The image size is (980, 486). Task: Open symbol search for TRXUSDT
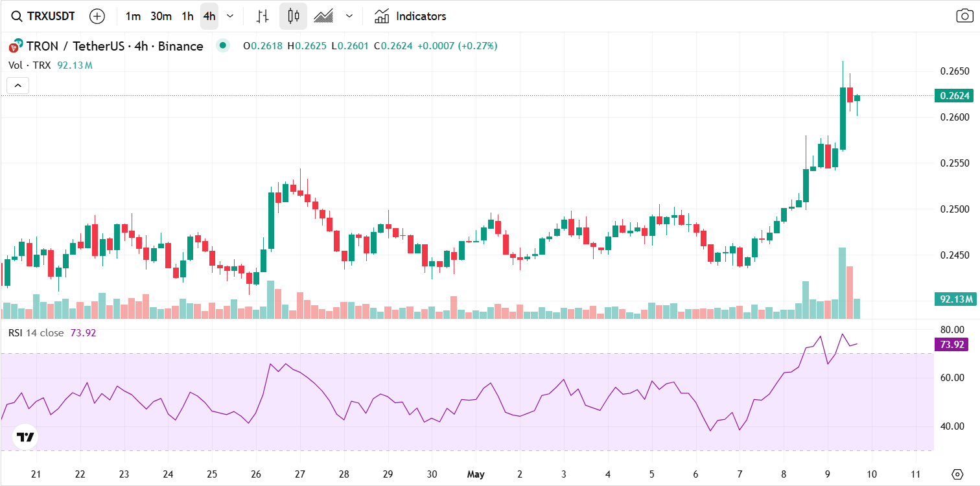(43, 16)
